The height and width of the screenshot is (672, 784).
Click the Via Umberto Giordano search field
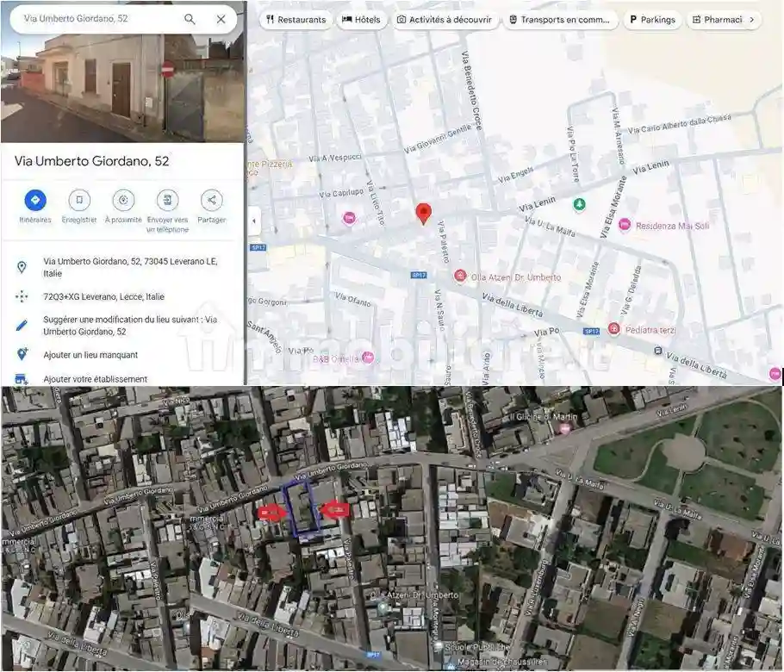95,19
